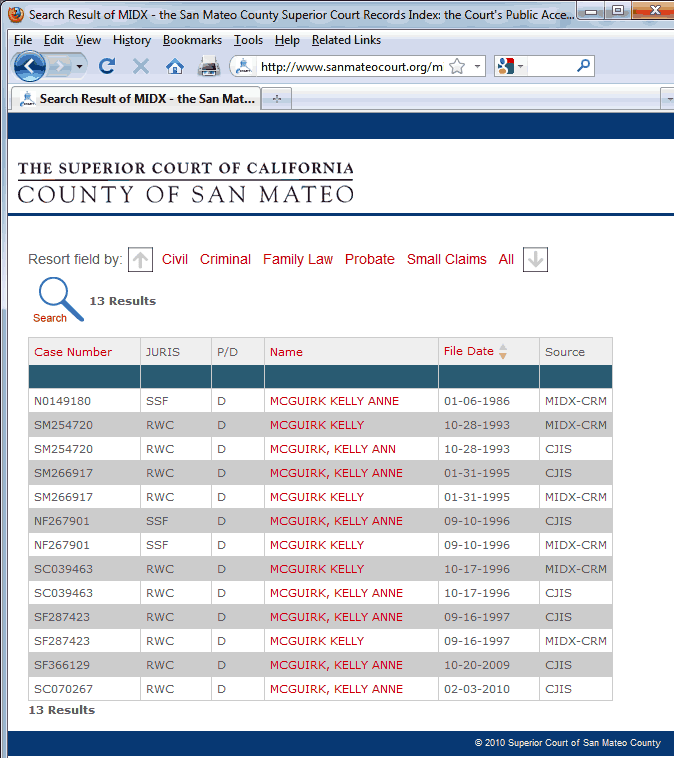Open the Tools menu

click(x=248, y=40)
